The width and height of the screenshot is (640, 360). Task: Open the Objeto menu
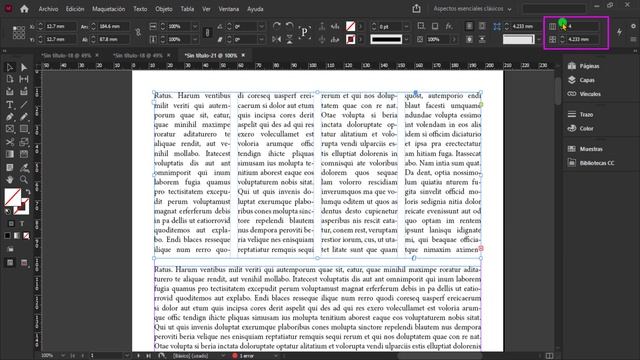coord(164,9)
